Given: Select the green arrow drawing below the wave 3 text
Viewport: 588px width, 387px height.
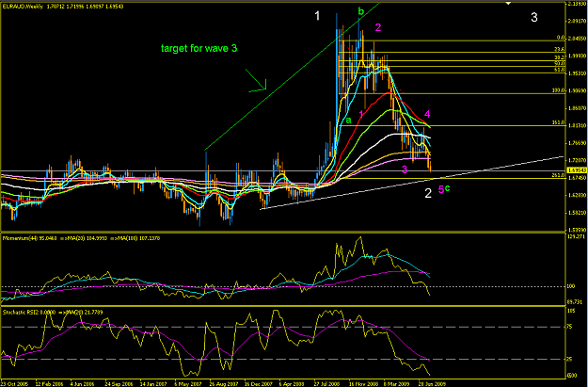Looking at the screenshot, I should (x=257, y=80).
